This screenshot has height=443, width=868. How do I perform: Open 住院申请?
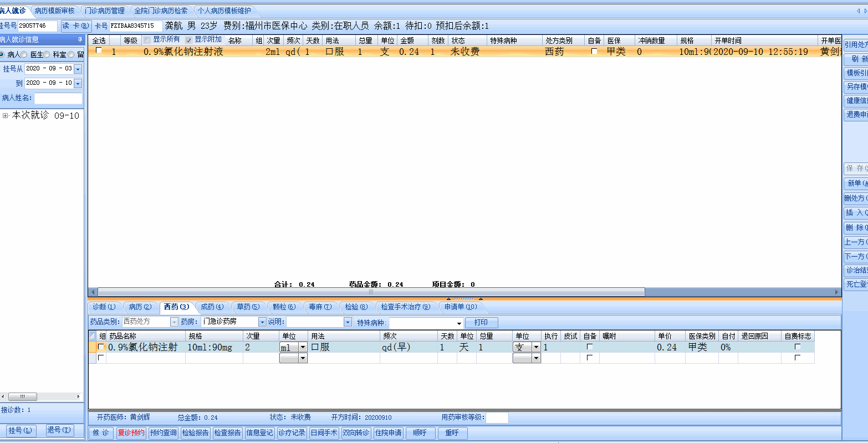389,433
